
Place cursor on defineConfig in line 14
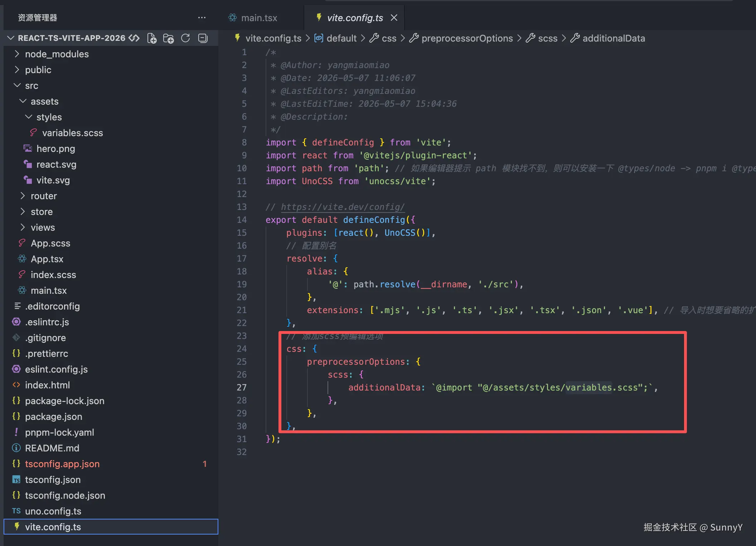click(x=374, y=220)
